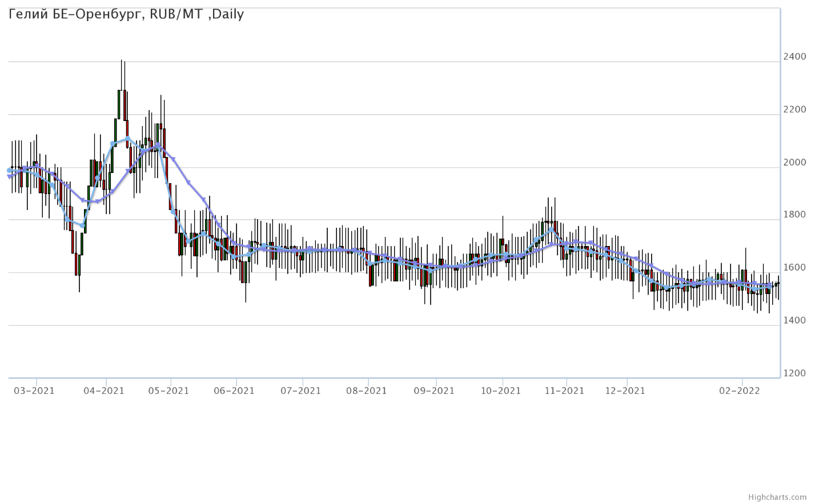
Task: Select the 1200 price axis label
Action: pos(794,373)
